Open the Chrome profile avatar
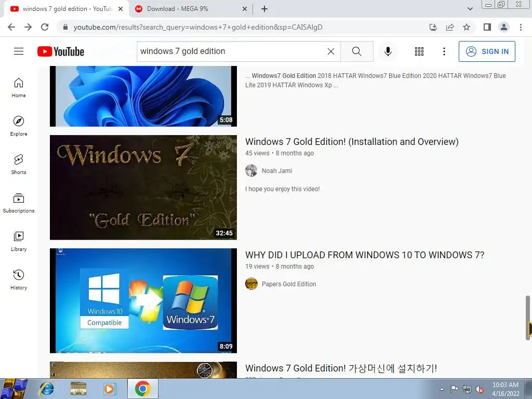This screenshot has width=532, height=399. (x=504, y=27)
